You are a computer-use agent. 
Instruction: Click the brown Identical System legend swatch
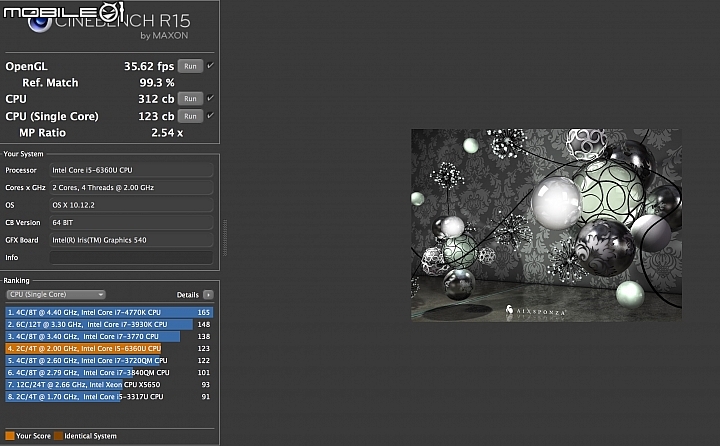[x=58, y=436]
